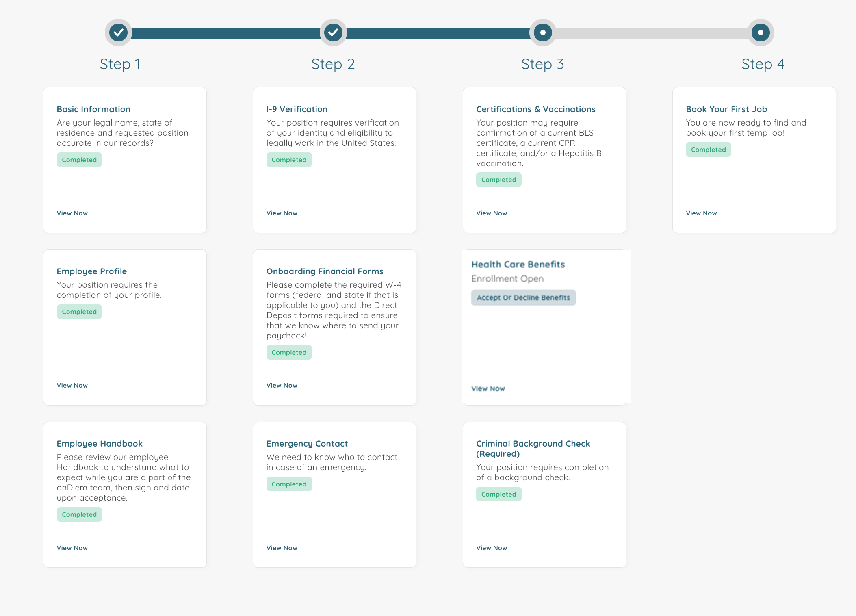
Task: Click the Step 4 dot circle icon
Action: coord(761,33)
